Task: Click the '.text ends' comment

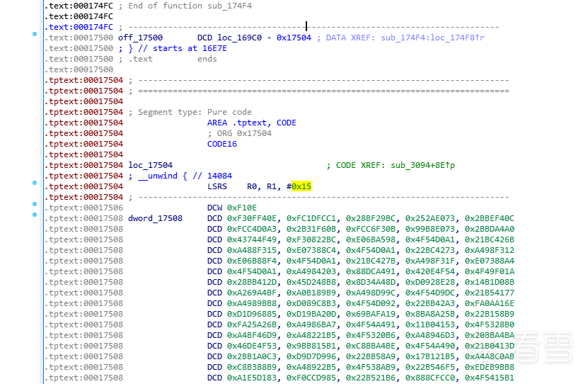Action: [173, 59]
